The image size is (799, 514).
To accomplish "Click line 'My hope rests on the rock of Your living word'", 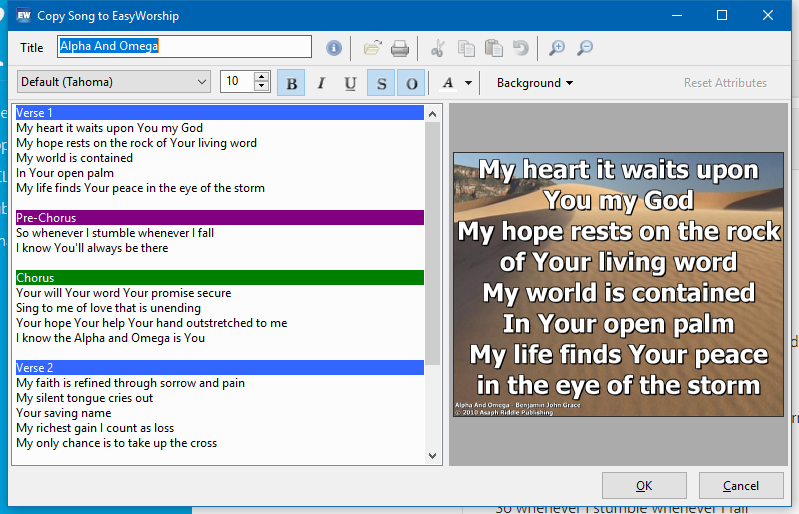I will (x=137, y=143).
